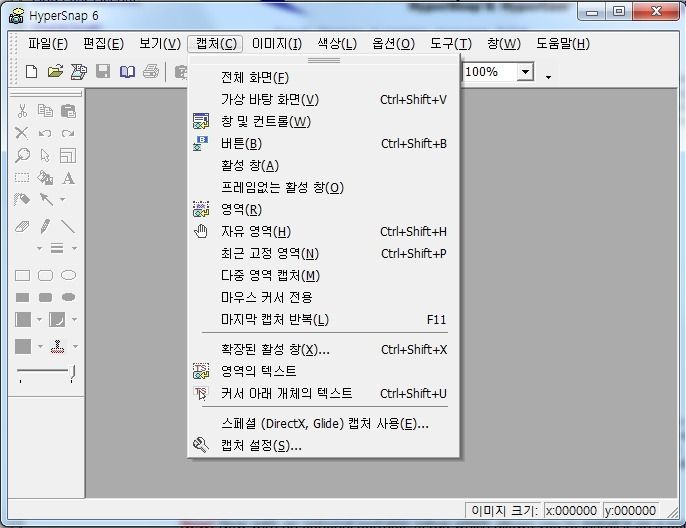Screen dimensions: 686x528
Task: Select the filled ellipse shape tool
Action: pos(69,297)
